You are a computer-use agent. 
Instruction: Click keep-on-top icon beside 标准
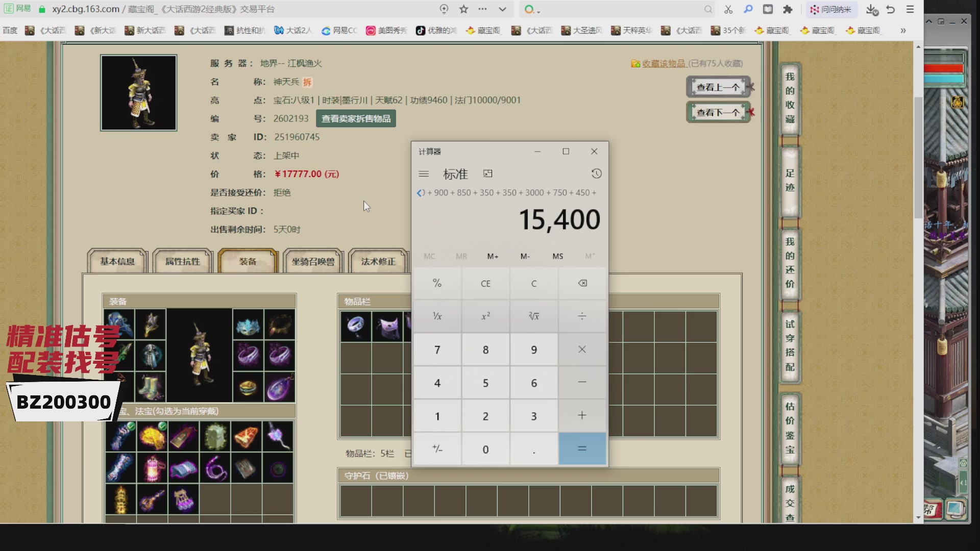coord(488,174)
